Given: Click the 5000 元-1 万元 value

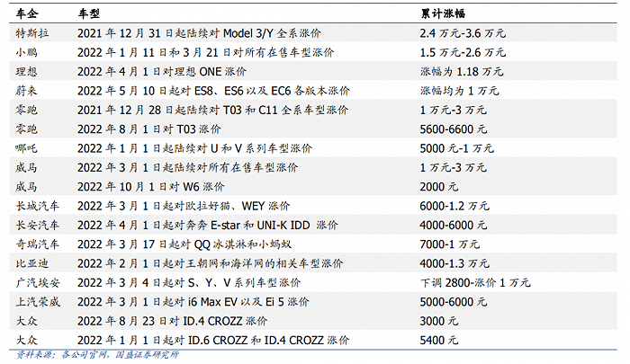Looking at the screenshot, I should 457,148.
